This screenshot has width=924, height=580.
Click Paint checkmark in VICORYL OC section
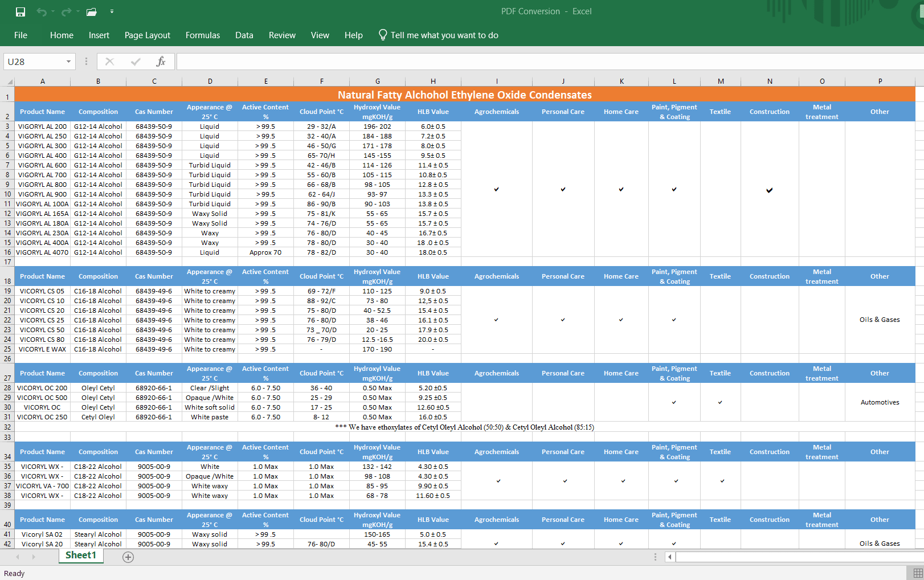[x=674, y=402]
